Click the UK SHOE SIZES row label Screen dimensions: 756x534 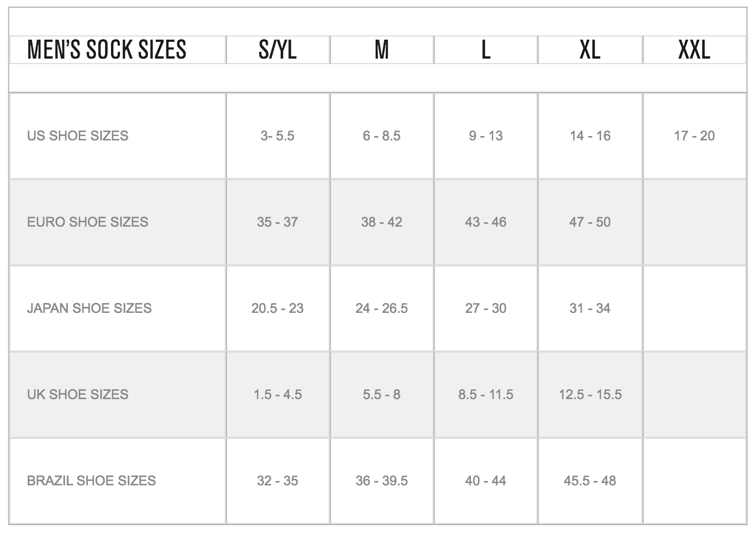pos(77,395)
